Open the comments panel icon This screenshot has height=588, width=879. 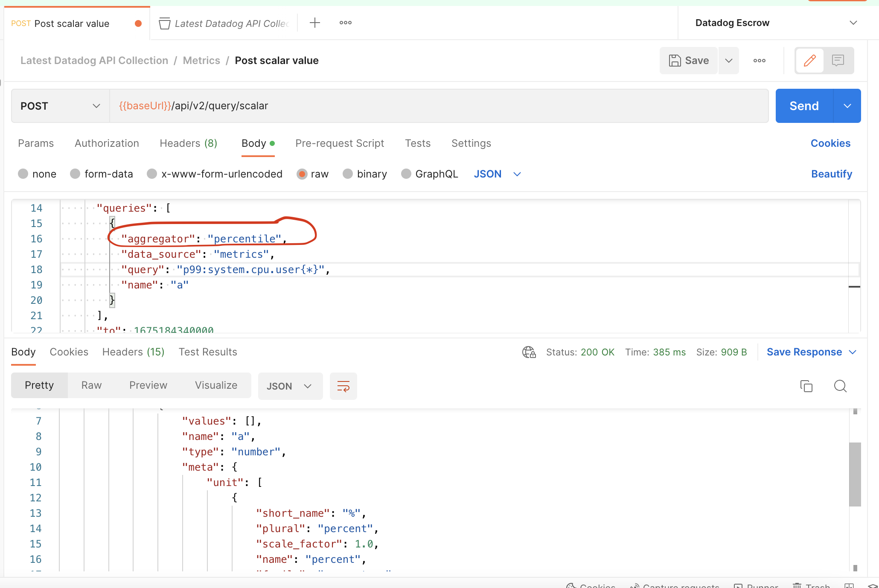click(838, 61)
